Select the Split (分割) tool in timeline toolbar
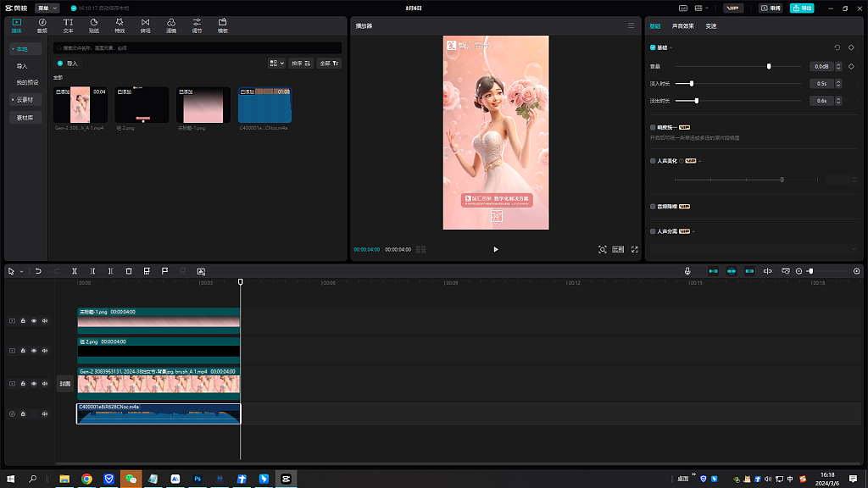This screenshot has height=488, width=868. click(75, 271)
